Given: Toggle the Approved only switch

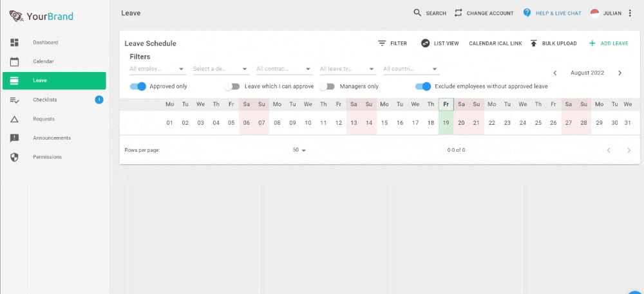Looking at the screenshot, I should (138, 86).
